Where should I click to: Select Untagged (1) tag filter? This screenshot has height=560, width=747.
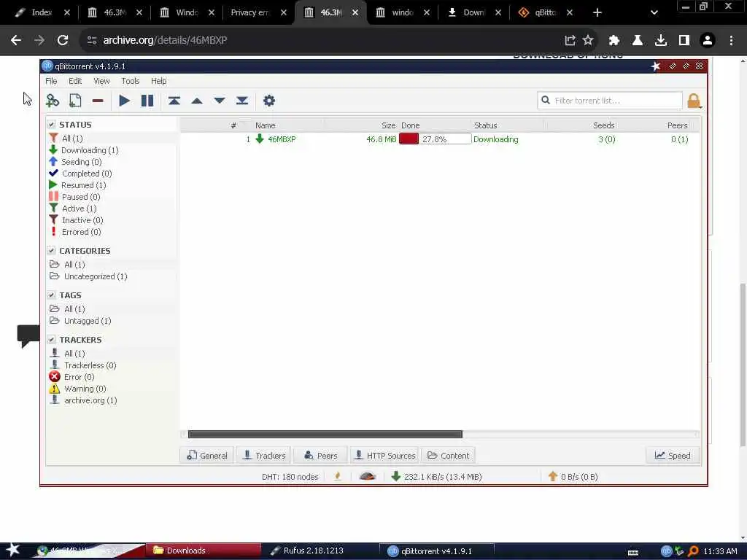[x=80, y=321]
